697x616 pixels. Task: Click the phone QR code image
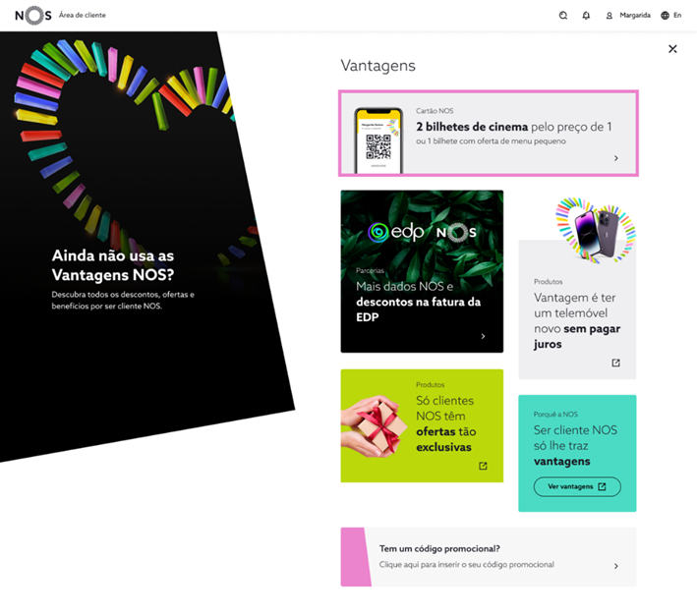click(378, 140)
